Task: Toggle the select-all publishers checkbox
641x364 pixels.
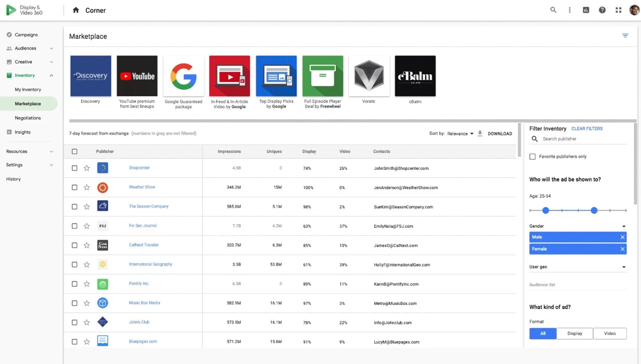Action: (x=74, y=152)
